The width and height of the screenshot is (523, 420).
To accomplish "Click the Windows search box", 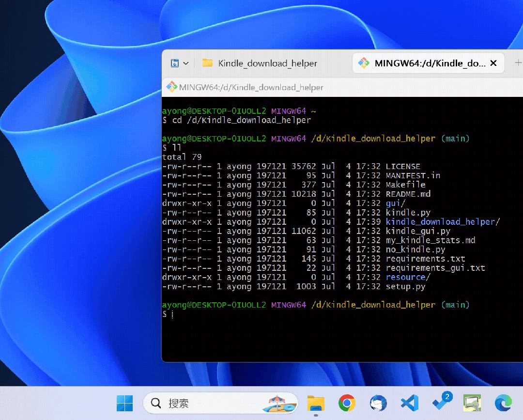I will 208,403.
